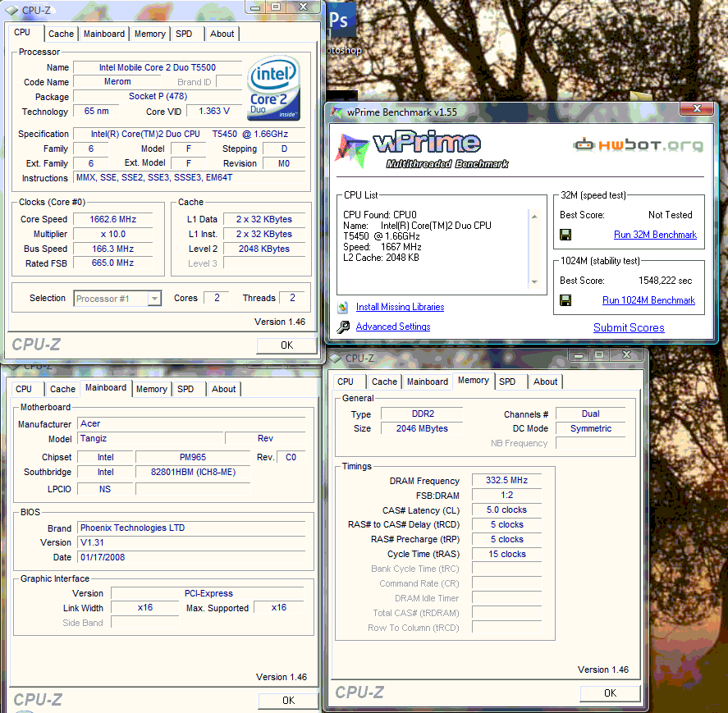
Task: Click the Advanced Settings wrench icon
Action: coord(343,327)
